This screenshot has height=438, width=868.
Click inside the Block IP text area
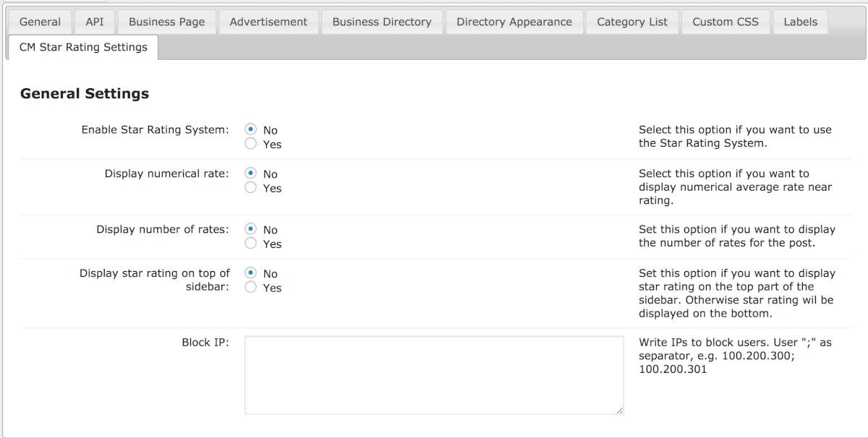click(x=434, y=374)
